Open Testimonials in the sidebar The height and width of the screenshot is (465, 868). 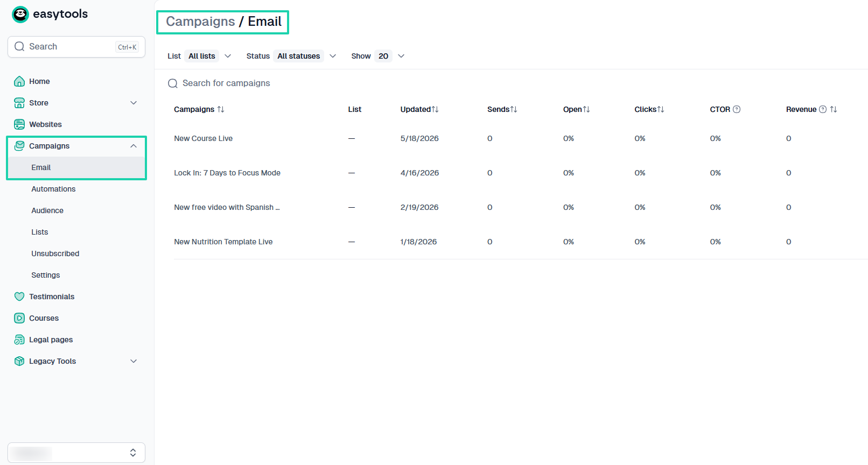point(52,297)
